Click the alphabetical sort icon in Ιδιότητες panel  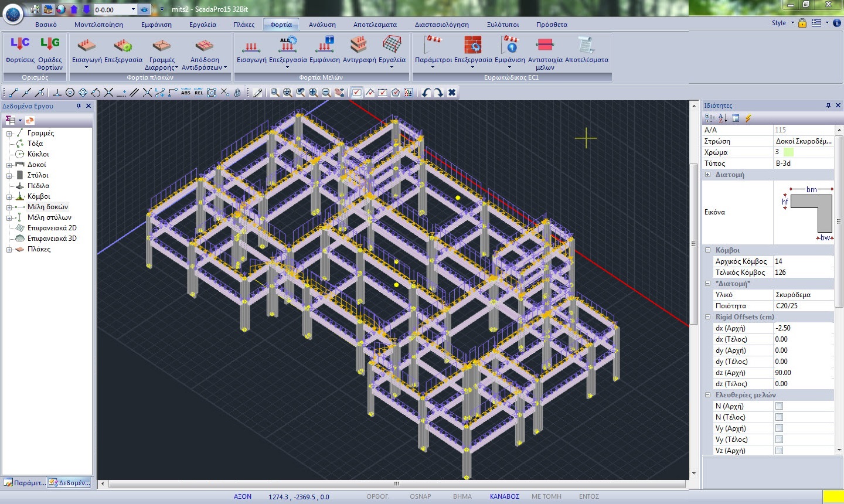723,118
